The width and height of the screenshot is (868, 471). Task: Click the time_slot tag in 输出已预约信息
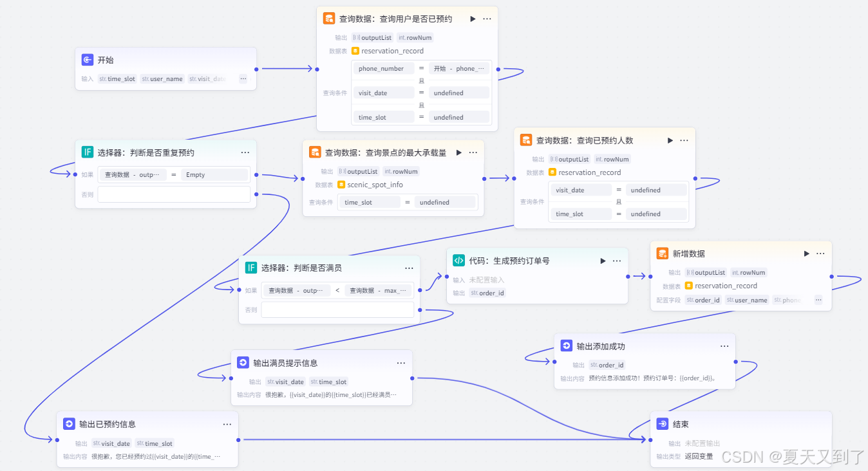coord(155,443)
